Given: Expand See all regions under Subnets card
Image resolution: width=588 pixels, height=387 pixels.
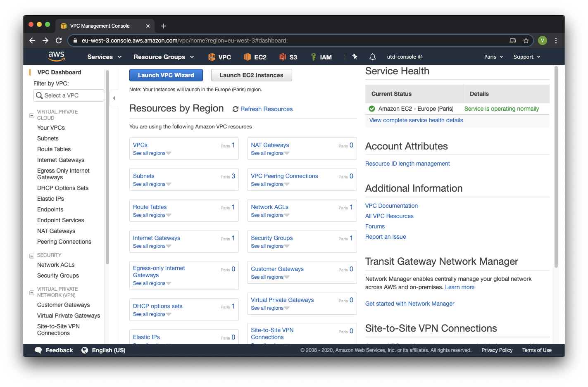Looking at the screenshot, I should click(x=152, y=184).
